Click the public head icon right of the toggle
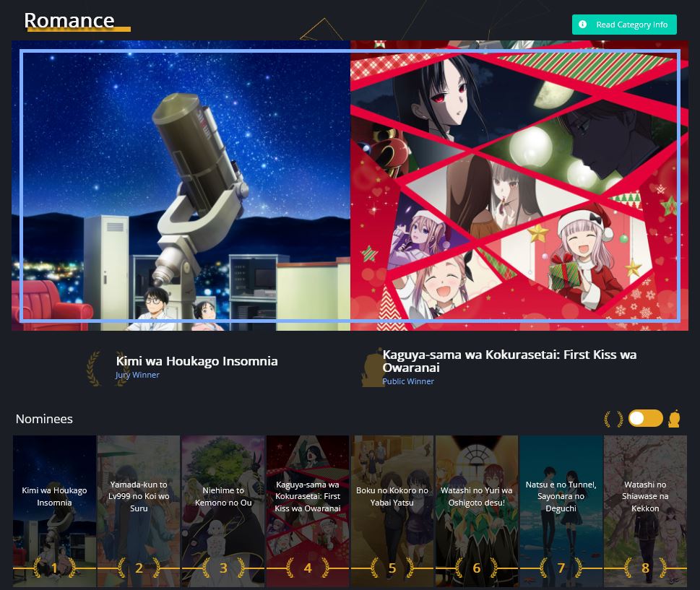Screen dimensions: 700x590 (x=674, y=419)
